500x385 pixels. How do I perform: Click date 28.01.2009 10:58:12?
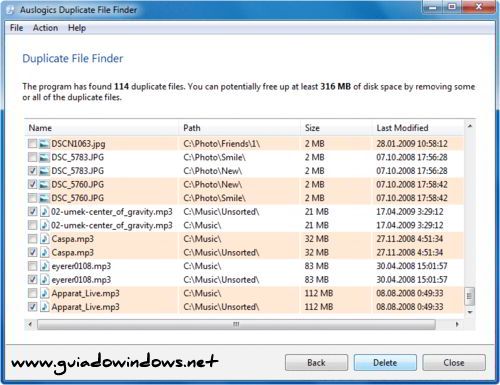tap(412, 144)
